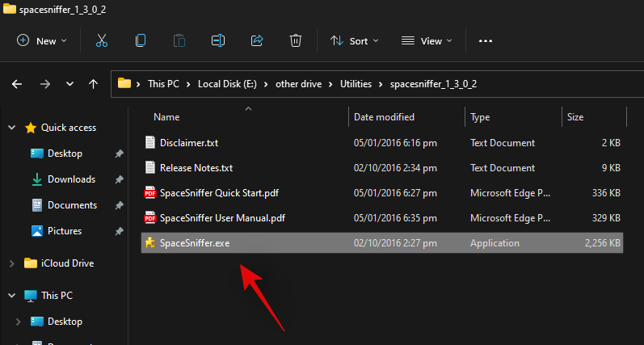
Task: Go up one folder level arrow
Action: 94,83
